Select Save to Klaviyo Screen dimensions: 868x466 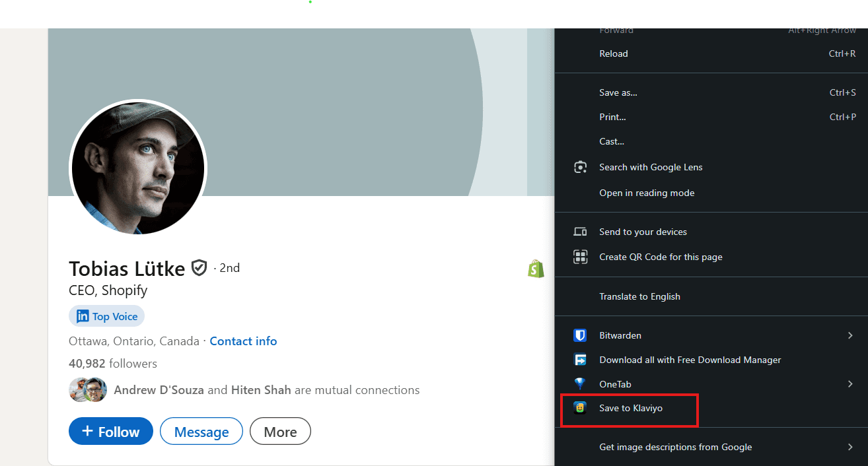tap(630, 408)
